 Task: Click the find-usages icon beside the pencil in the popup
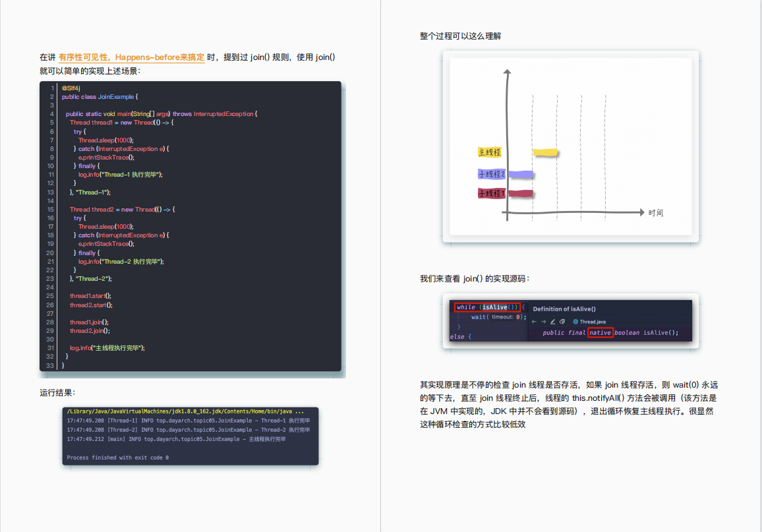[x=562, y=322]
